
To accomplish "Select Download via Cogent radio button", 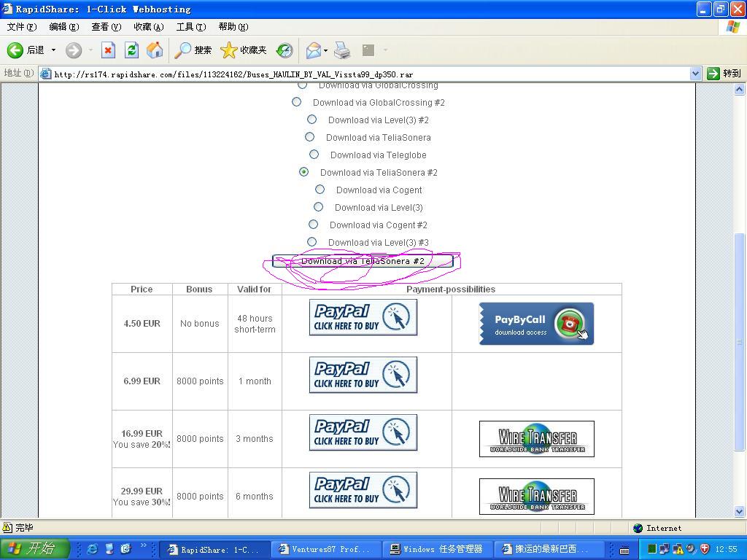I will click(320, 190).
